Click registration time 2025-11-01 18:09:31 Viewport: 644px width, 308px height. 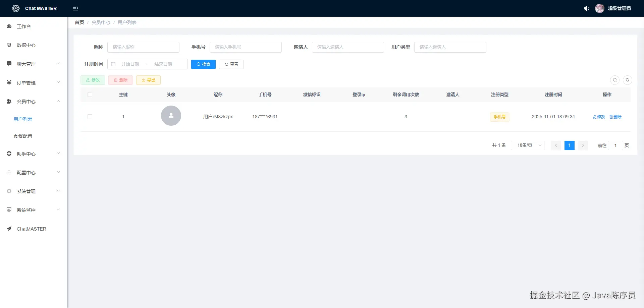click(553, 117)
